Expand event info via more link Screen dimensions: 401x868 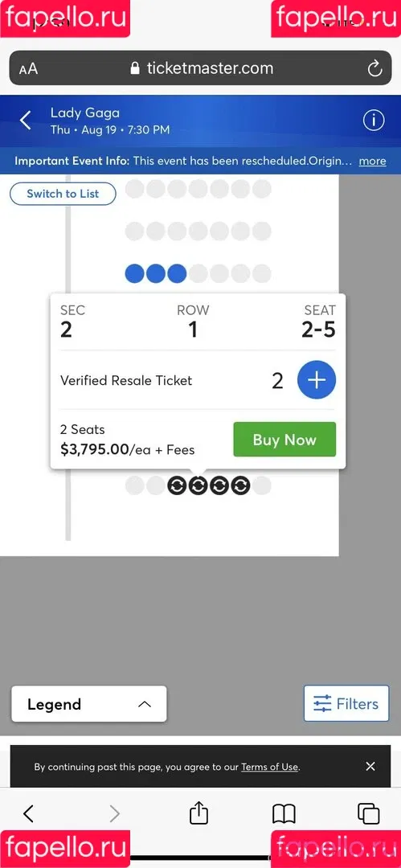point(372,161)
